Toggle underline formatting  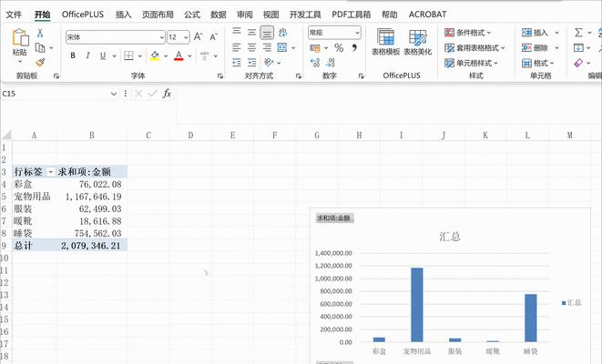[103, 56]
